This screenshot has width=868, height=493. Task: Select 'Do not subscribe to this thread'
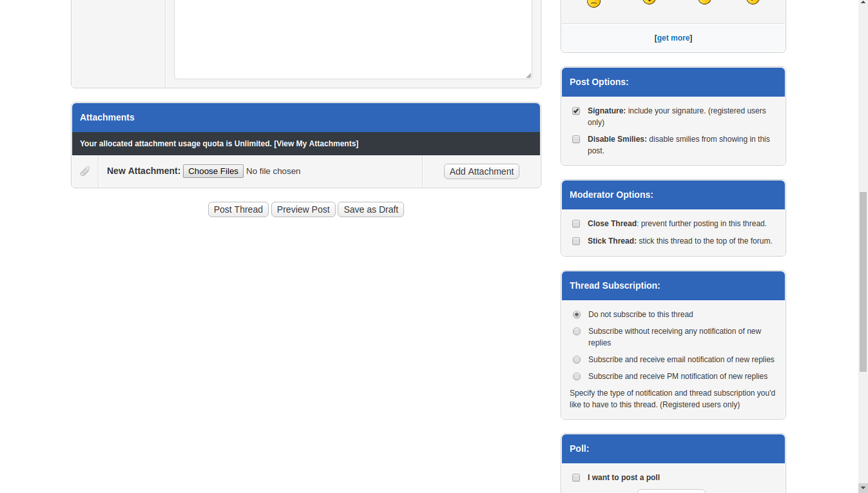tap(577, 314)
